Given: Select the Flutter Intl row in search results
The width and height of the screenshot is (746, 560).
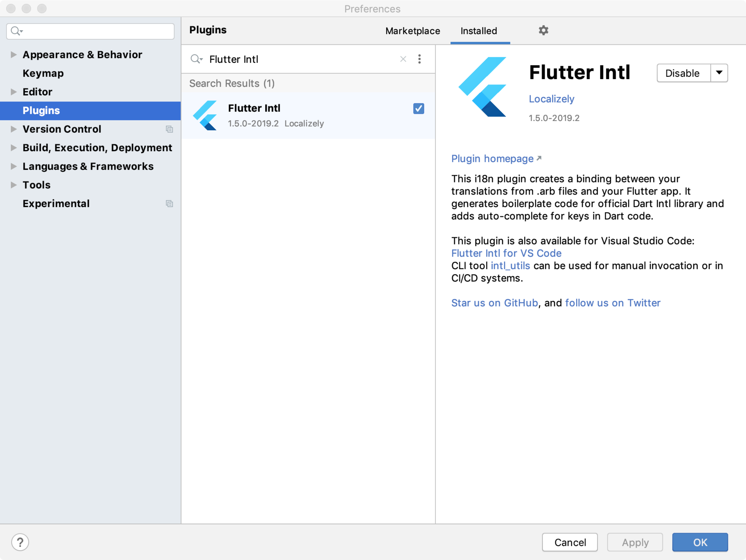Looking at the screenshot, I should coord(308,115).
